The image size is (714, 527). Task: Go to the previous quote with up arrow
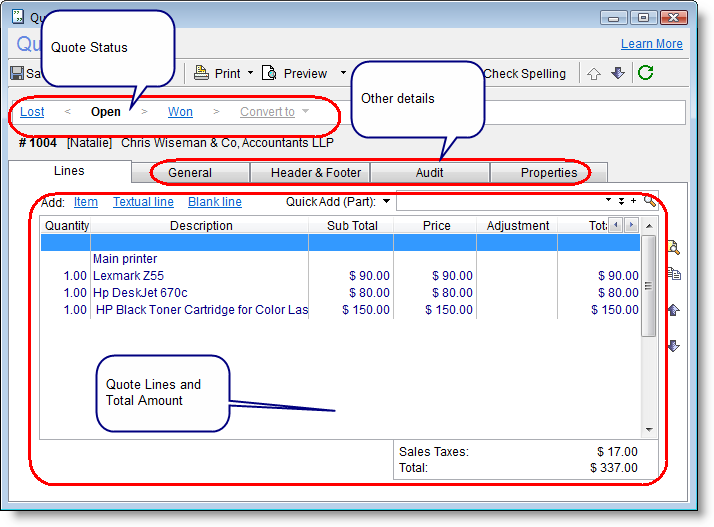pyautogui.click(x=594, y=73)
